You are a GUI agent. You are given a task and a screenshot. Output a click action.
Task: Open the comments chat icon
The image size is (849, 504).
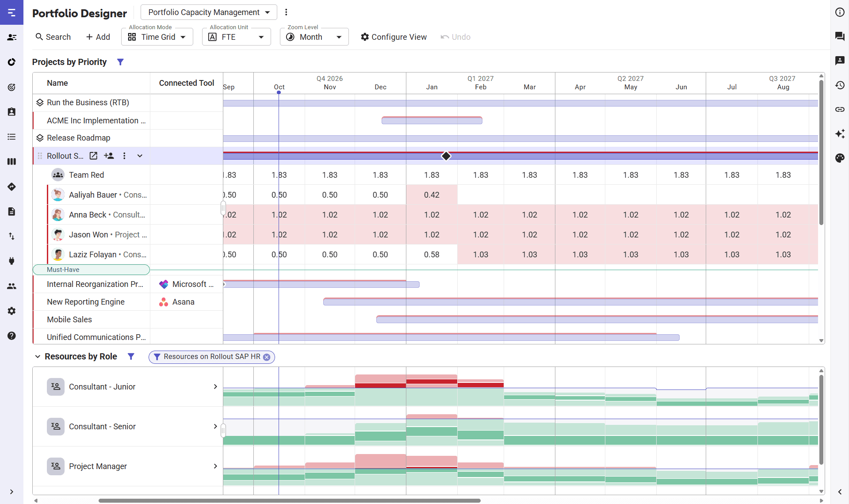click(x=840, y=36)
